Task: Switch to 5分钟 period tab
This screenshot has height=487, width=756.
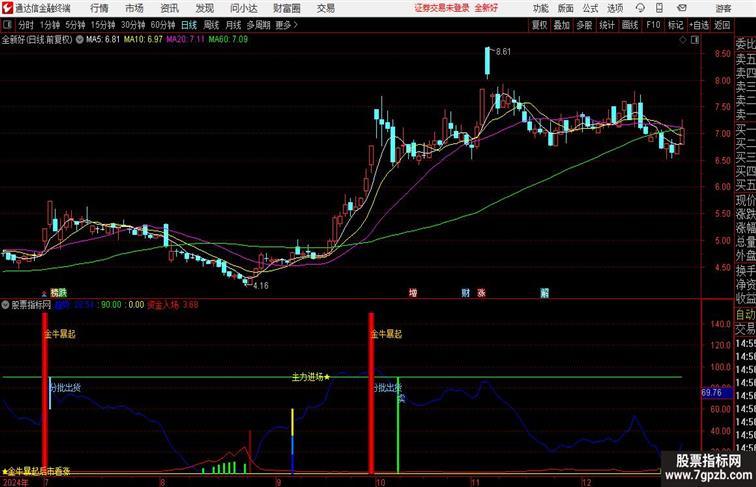Action: [75, 25]
